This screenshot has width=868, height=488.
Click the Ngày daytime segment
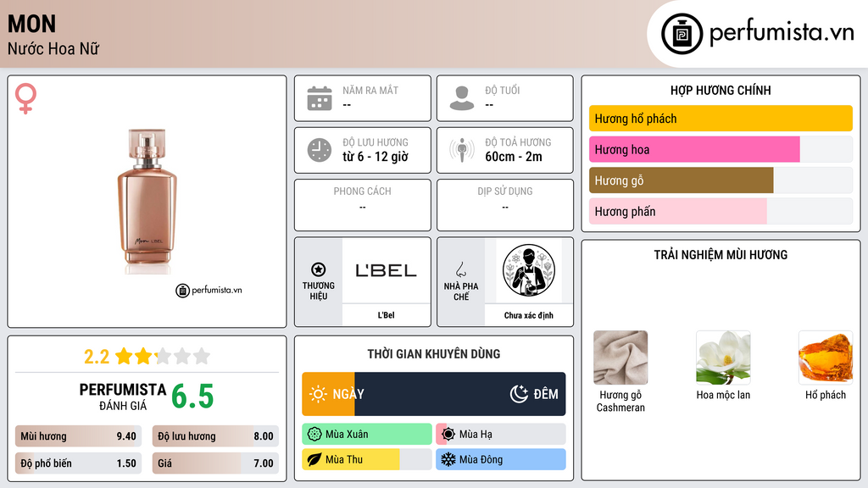(x=328, y=394)
